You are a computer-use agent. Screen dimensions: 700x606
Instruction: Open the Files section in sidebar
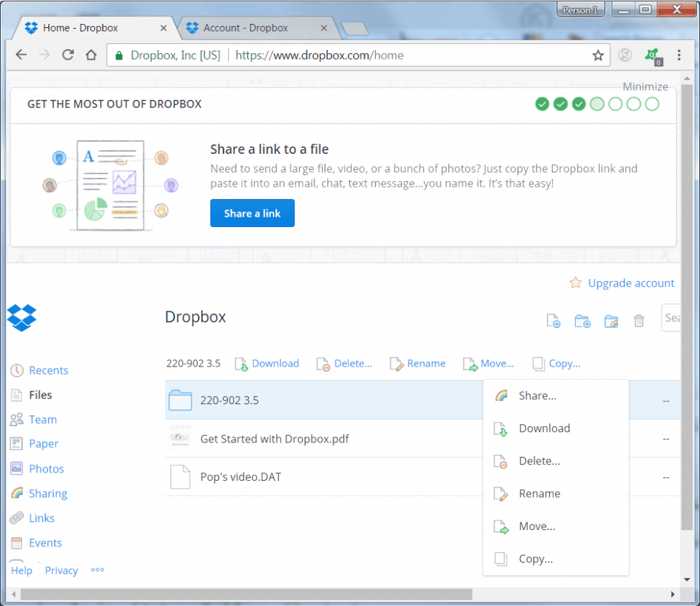coord(40,395)
